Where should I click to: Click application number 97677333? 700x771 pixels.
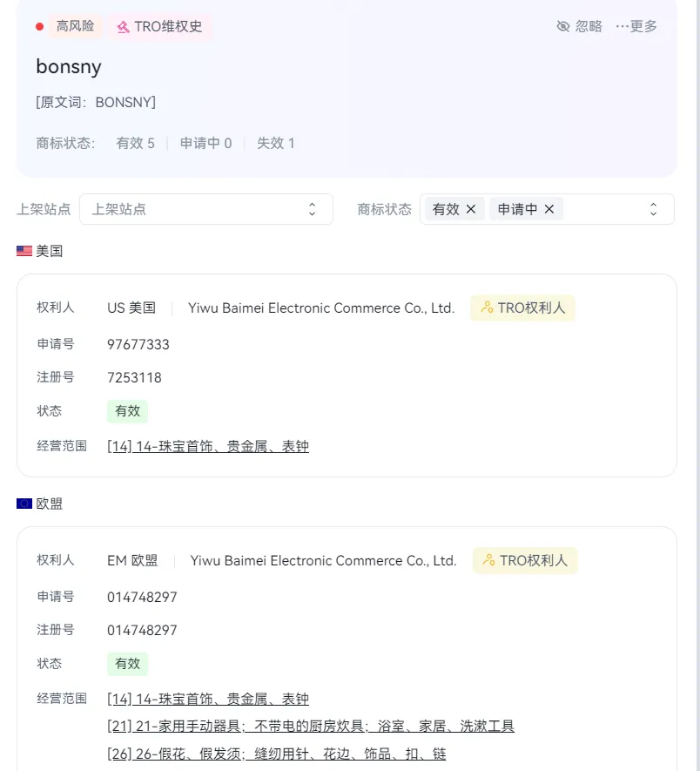tap(138, 344)
